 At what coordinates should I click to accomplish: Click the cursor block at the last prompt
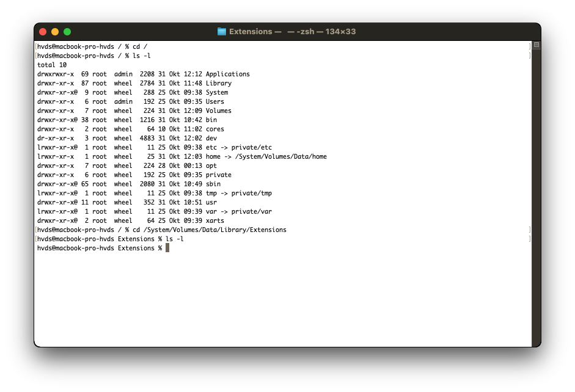click(x=167, y=248)
